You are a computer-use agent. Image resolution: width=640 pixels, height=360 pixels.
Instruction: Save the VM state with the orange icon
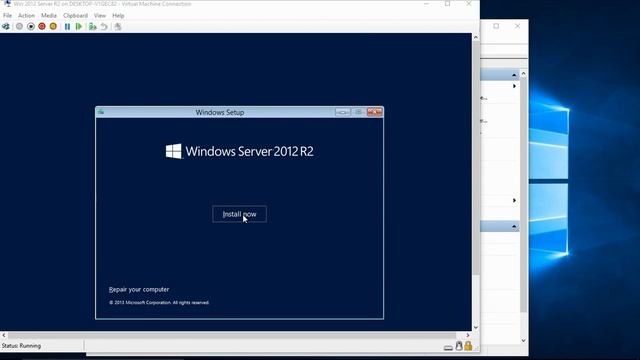coord(53,27)
